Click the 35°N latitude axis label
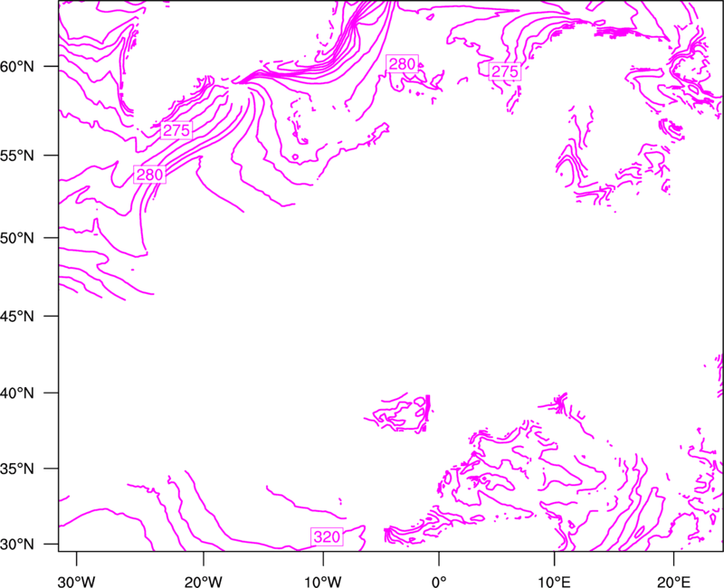Image resolution: width=724 pixels, height=588 pixels. tap(17, 469)
